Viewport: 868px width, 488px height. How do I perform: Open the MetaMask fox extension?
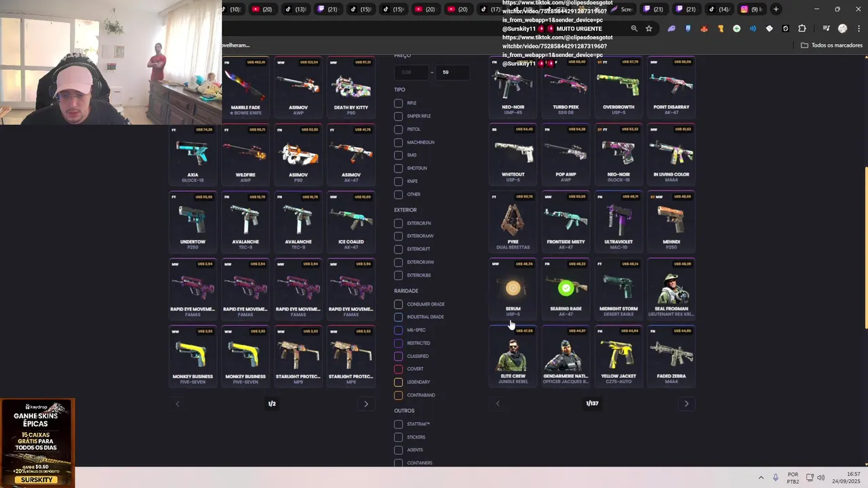704,28
